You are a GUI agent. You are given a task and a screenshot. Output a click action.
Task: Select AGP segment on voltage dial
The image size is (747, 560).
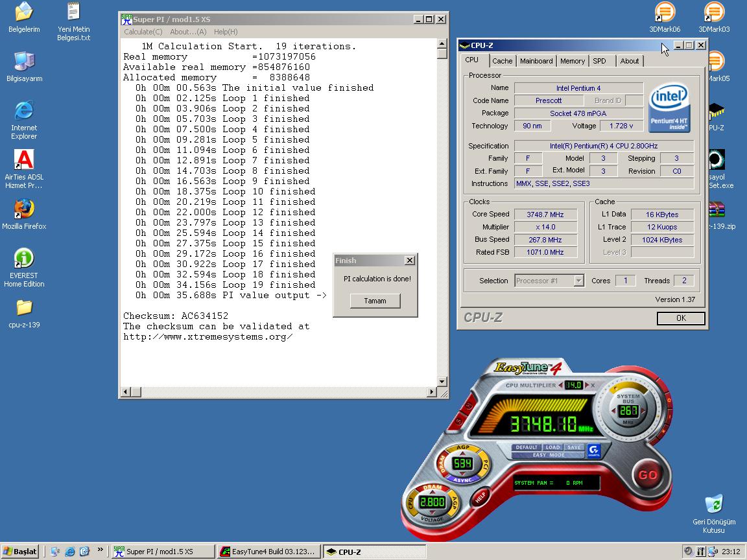[455, 502]
